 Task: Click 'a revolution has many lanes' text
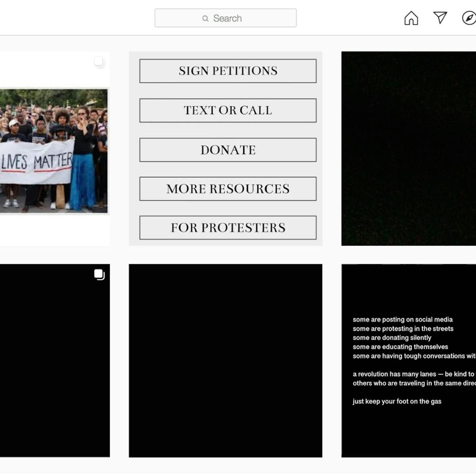394,374
